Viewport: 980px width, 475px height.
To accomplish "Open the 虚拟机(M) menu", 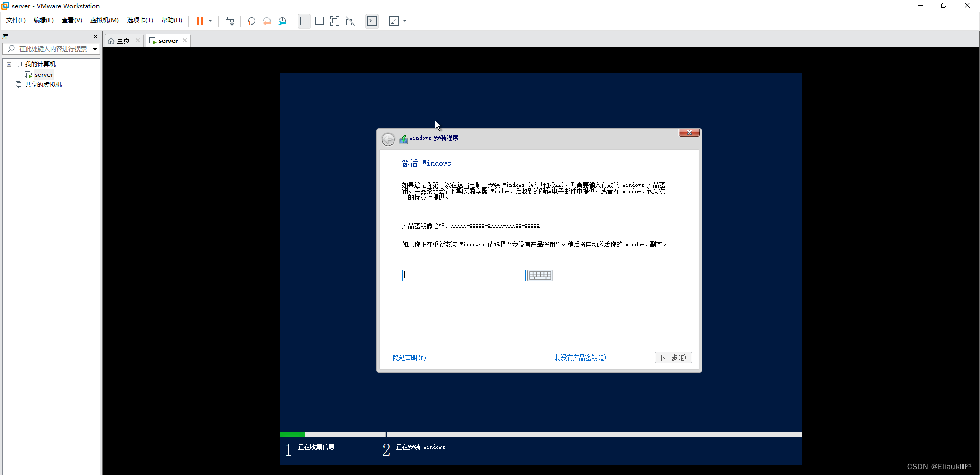I will pos(104,20).
